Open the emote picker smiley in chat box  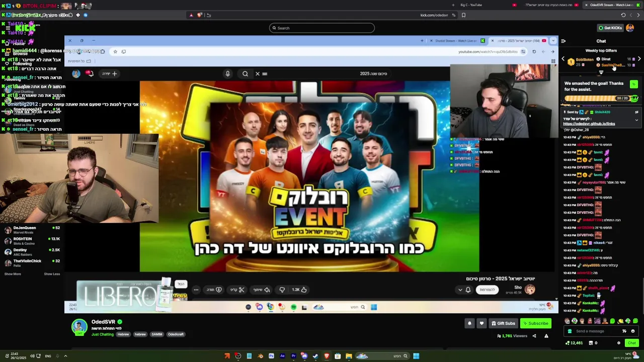[633, 331]
